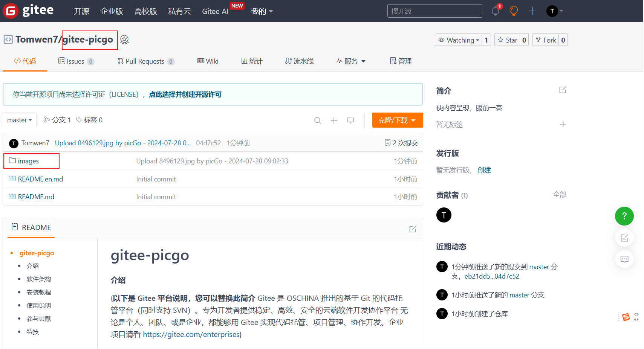Switch to the 代码 tab
The width and height of the screenshot is (644, 349).
pyautogui.click(x=25, y=61)
